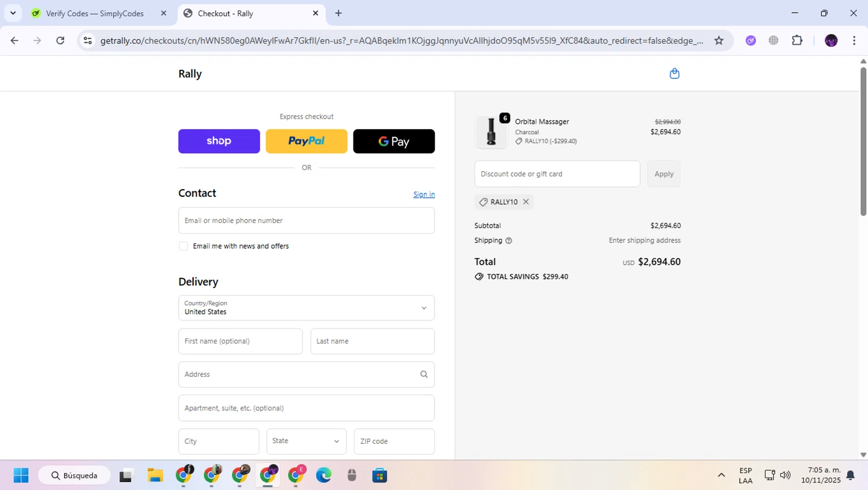Click the Enter shipping address text
The height and width of the screenshot is (490, 868).
tap(645, 241)
